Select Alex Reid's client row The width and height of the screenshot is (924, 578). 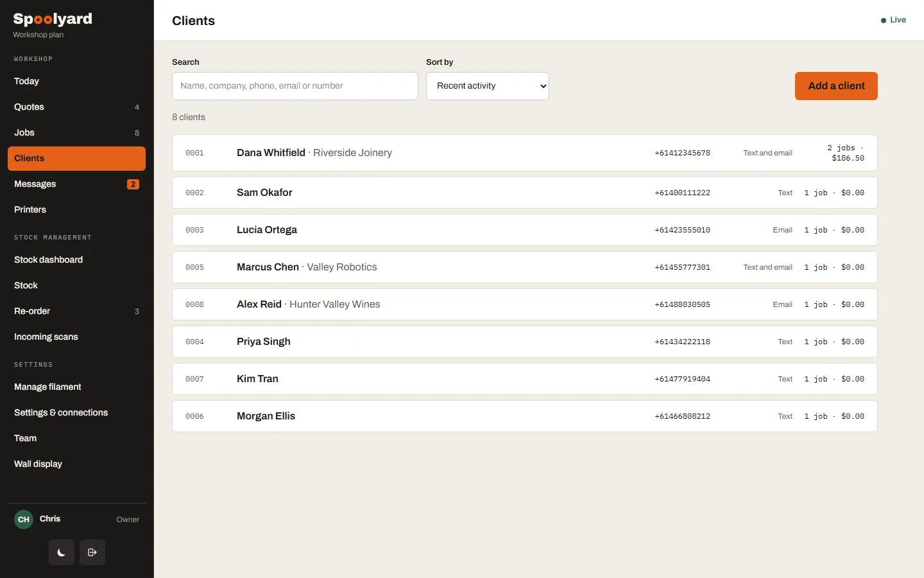(525, 304)
